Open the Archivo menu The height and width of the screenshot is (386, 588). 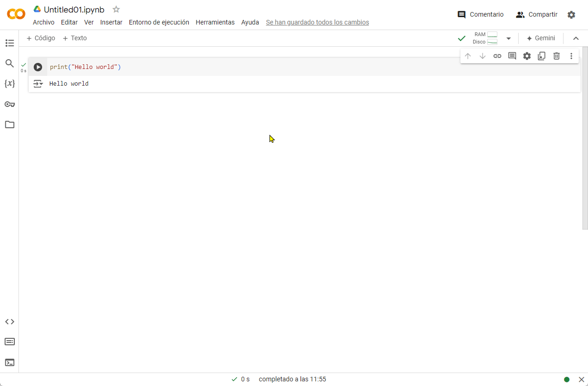pyautogui.click(x=43, y=22)
